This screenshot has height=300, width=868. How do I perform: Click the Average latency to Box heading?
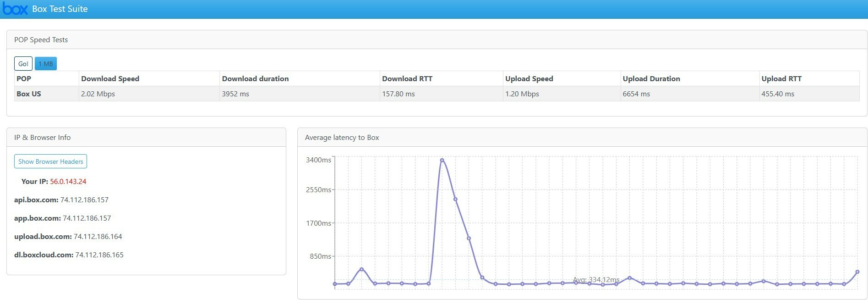(342, 137)
